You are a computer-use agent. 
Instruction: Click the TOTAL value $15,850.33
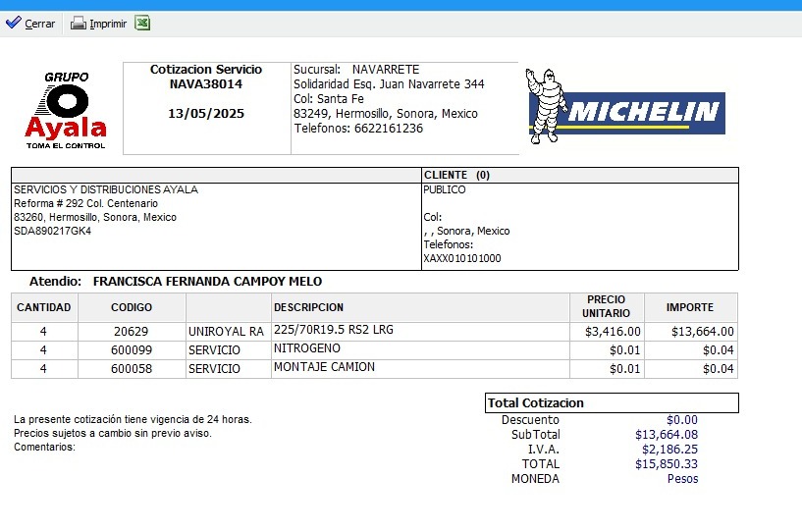[666, 464]
